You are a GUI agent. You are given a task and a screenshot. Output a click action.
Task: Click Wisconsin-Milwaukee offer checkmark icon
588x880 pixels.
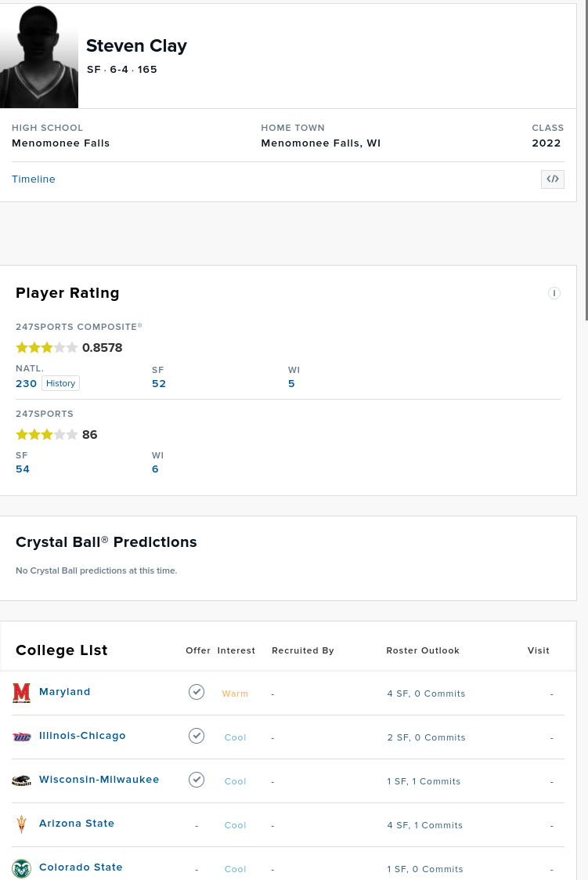[197, 780]
